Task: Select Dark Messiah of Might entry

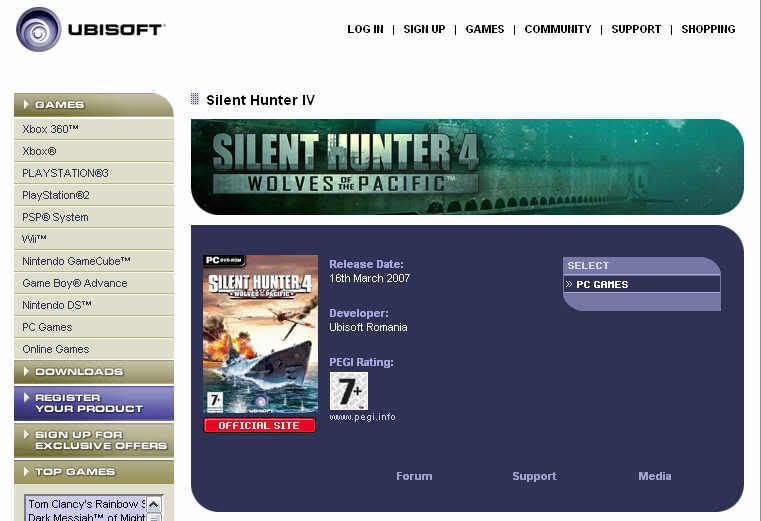Action: coord(86,517)
